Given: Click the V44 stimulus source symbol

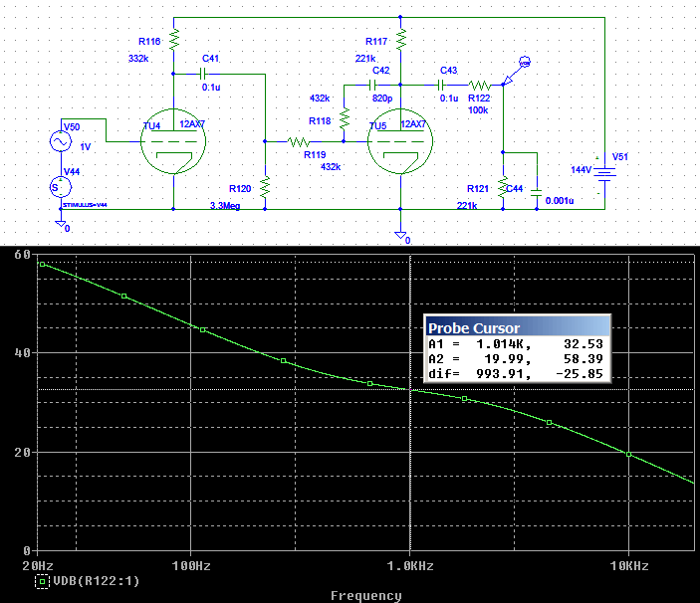Looking at the screenshot, I should (x=61, y=187).
